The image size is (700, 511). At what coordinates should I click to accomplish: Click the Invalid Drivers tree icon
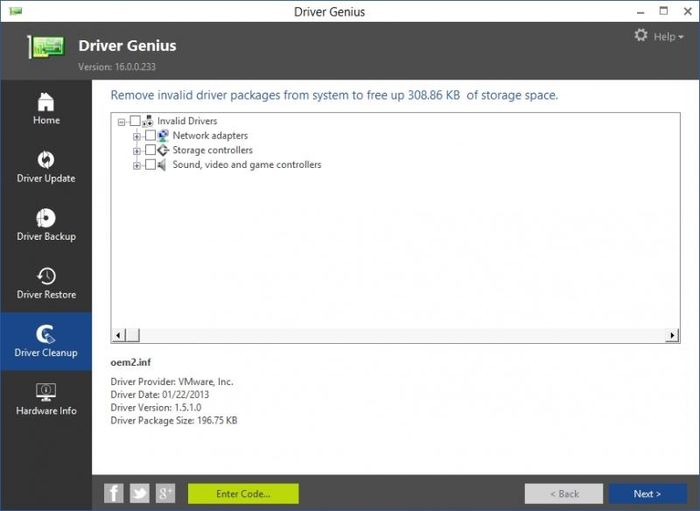coord(148,121)
